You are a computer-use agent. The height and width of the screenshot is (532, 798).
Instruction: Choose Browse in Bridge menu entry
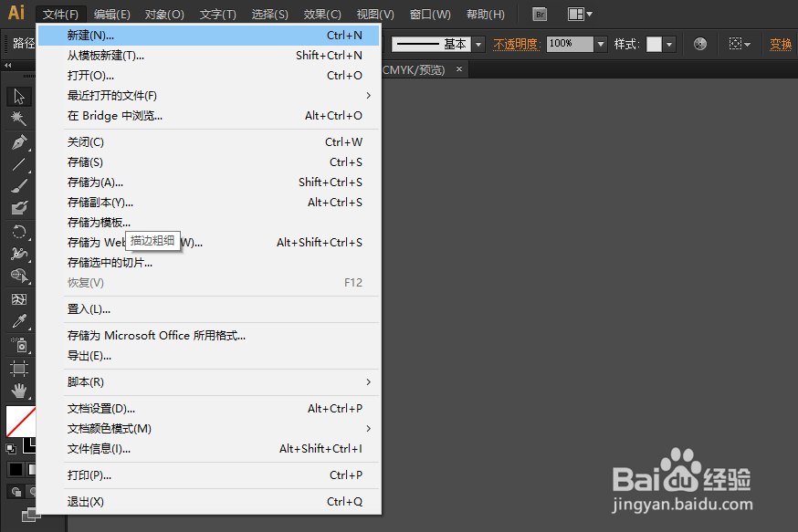coord(209,116)
